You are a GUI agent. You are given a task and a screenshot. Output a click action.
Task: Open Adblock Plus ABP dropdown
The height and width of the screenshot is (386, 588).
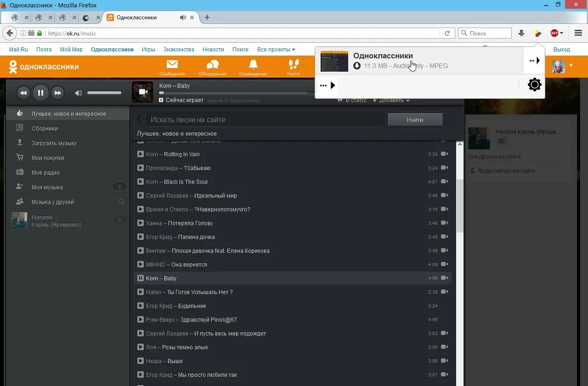(x=557, y=33)
